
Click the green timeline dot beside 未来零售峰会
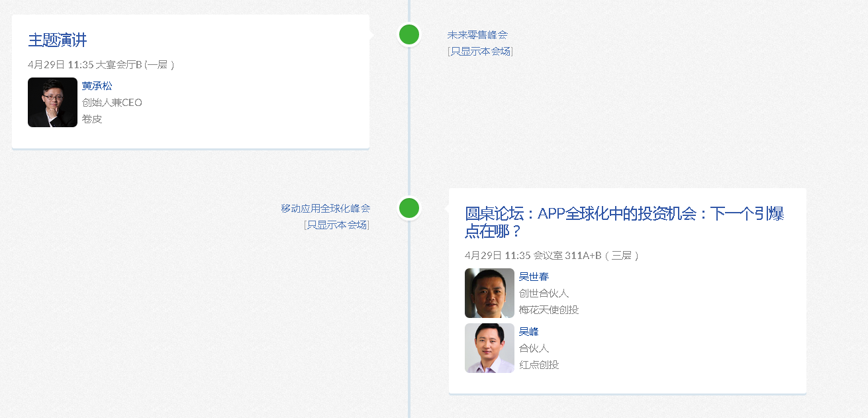(409, 34)
